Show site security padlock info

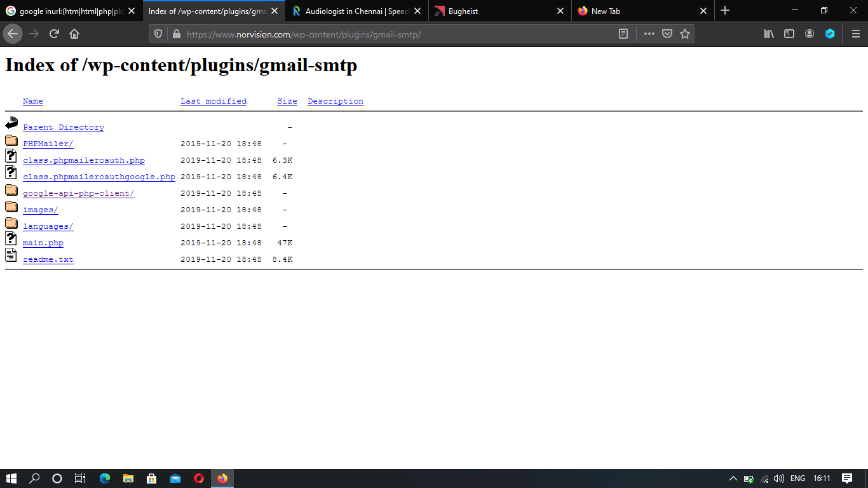176,34
